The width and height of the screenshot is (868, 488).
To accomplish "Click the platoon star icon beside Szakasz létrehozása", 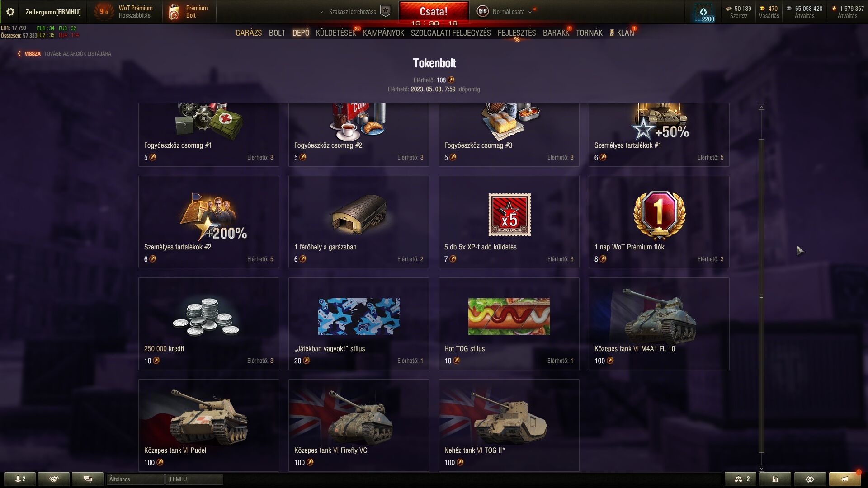I will (x=385, y=11).
